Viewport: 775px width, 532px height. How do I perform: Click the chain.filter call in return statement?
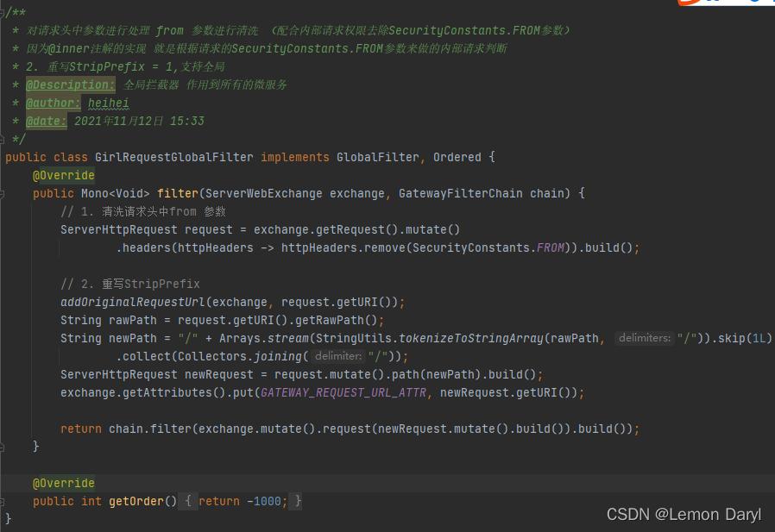[x=150, y=429]
